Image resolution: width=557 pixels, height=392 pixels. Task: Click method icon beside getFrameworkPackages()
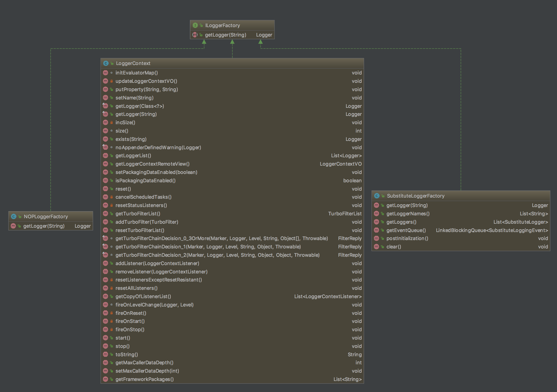(x=105, y=379)
